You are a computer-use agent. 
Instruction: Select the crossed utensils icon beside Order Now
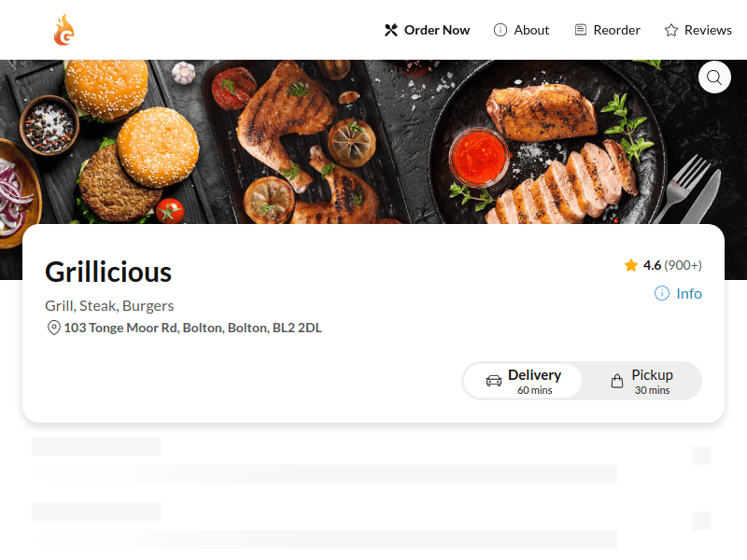[x=391, y=29]
